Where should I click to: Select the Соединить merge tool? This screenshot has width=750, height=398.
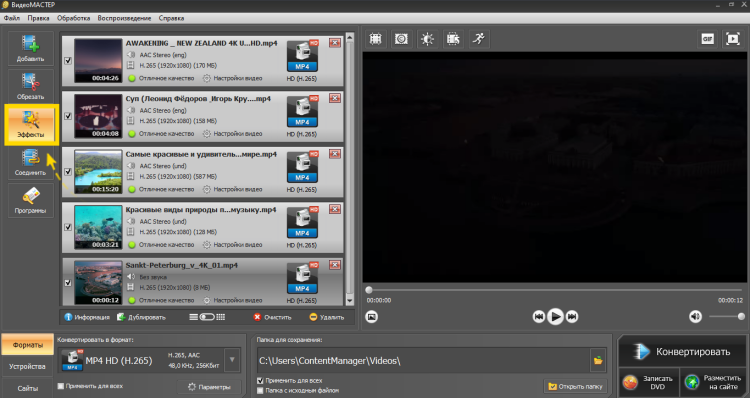(31, 163)
